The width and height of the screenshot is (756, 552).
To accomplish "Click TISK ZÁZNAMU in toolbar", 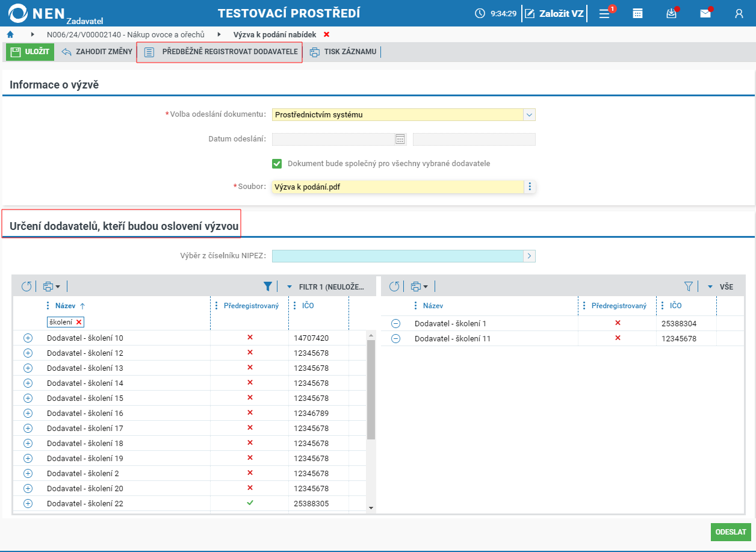I will (x=343, y=52).
